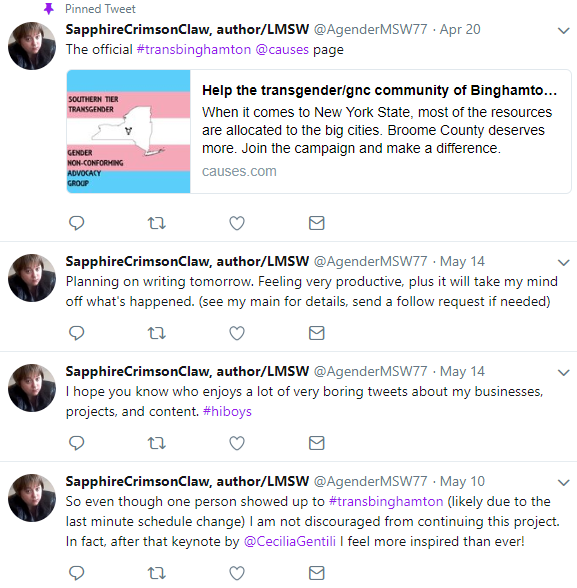
Task: Open the Southern Tier Transgender card image
Action: point(129,132)
